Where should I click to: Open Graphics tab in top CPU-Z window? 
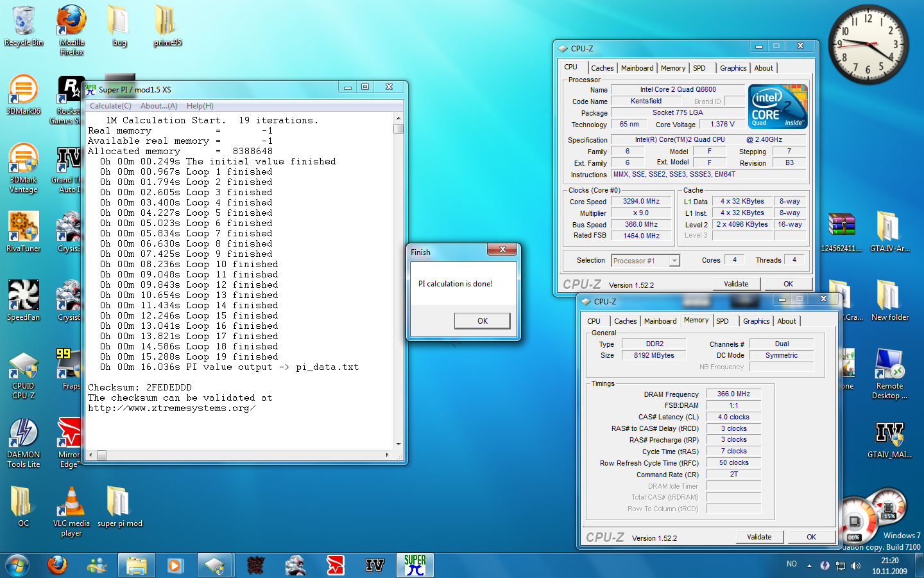pos(733,68)
